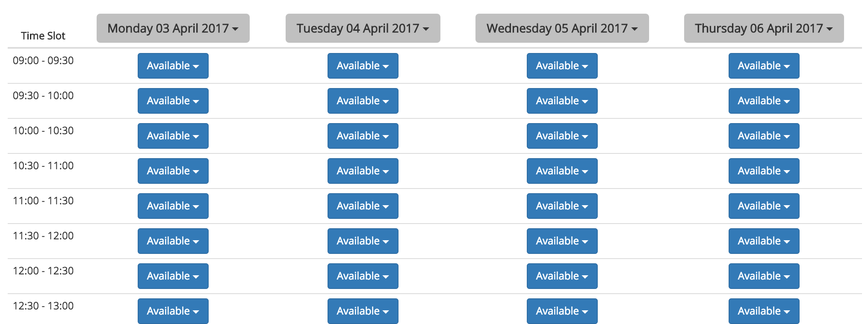This screenshot has height=324, width=868.
Task: Choose Monday 12:30 - 13:00 Available slot
Action: [x=173, y=311]
